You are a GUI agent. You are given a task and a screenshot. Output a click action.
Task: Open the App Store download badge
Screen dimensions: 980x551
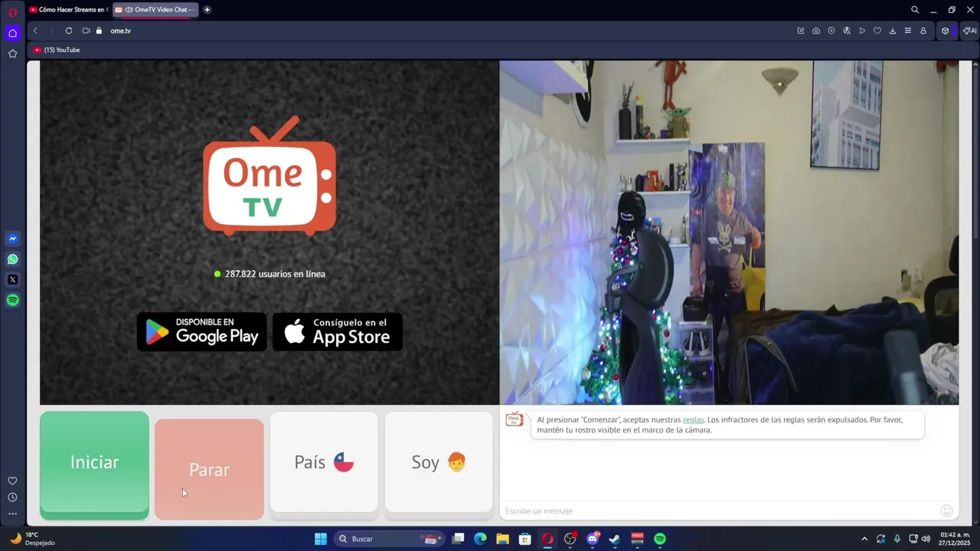338,331
